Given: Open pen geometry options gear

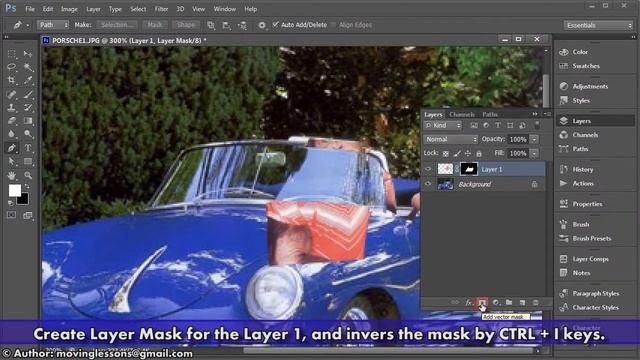Looking at the screenshot, I should click(x=262, y=25).
